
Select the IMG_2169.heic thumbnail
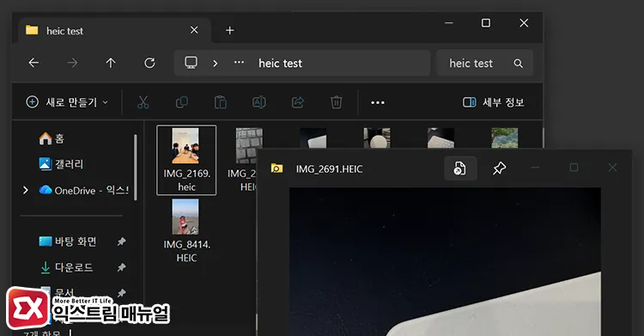185,145
